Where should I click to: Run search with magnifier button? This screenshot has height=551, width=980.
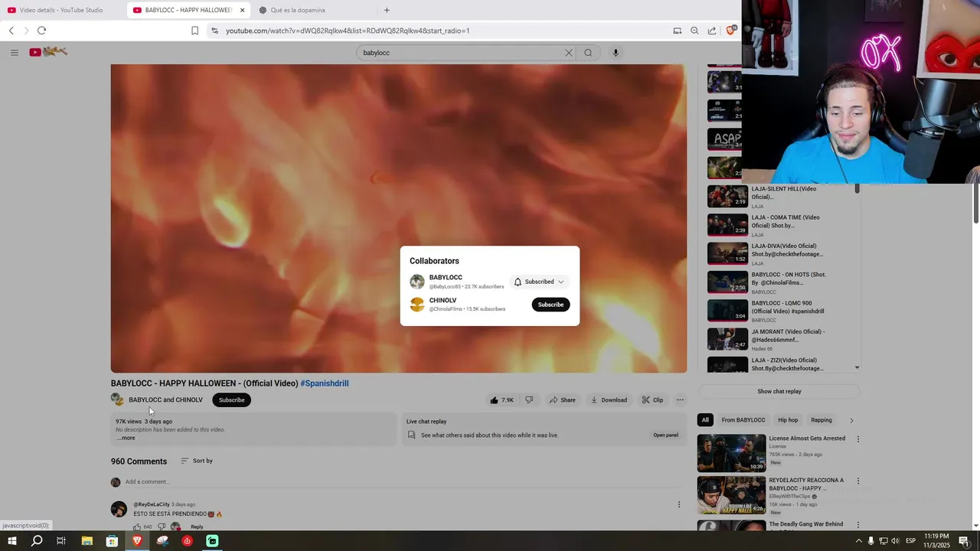[588, 53]
